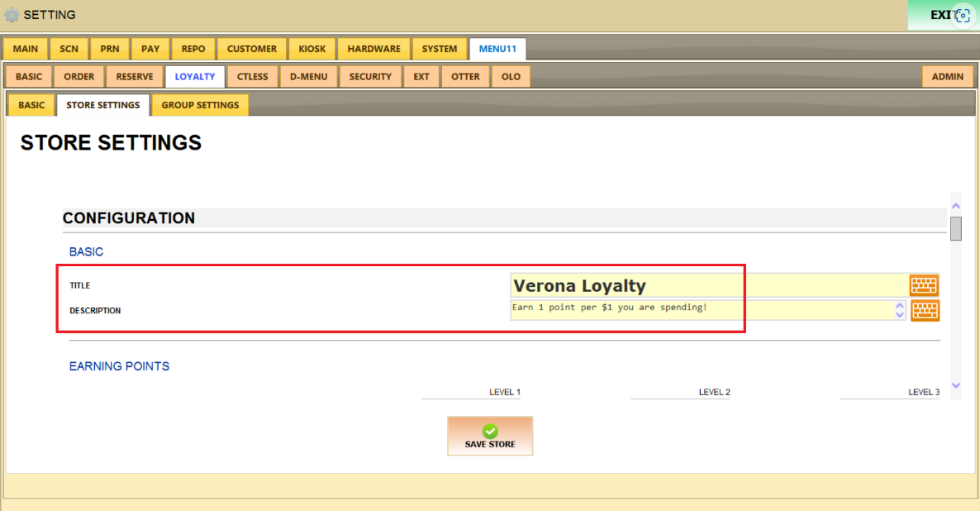Switch to the SCN tab
Screen dimensions: 980x511
[x=69, y=49]
